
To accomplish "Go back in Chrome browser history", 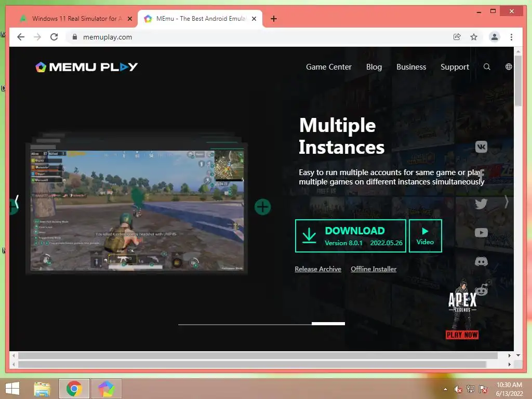I will coord(21,37).
